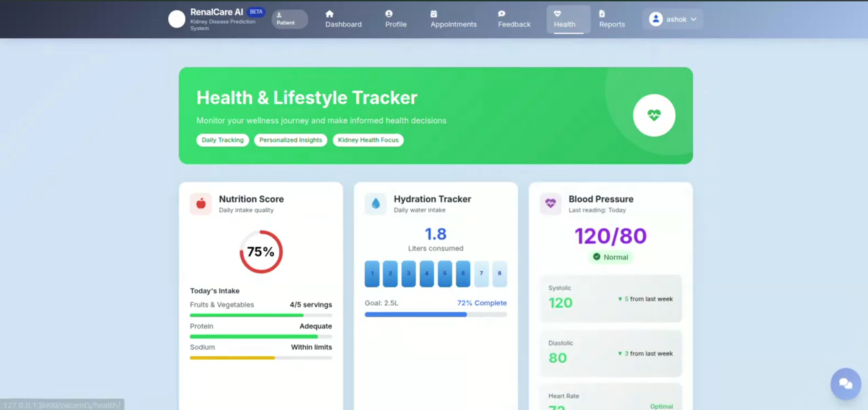Toggle hydration glass 1
The width and height of the screenshot is (868, 410).
tap(372, 273)
